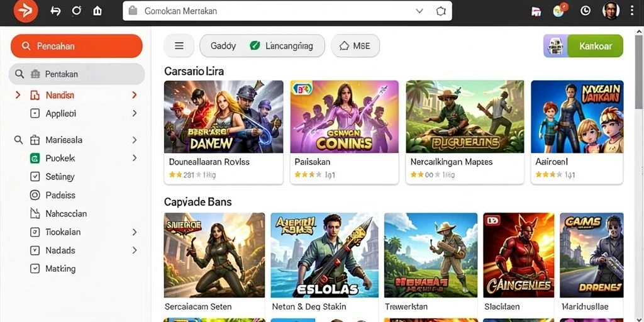Open the Eslolas game thumbnail
644x322 pixels.
pyautogui.click(x=325, y=255)
